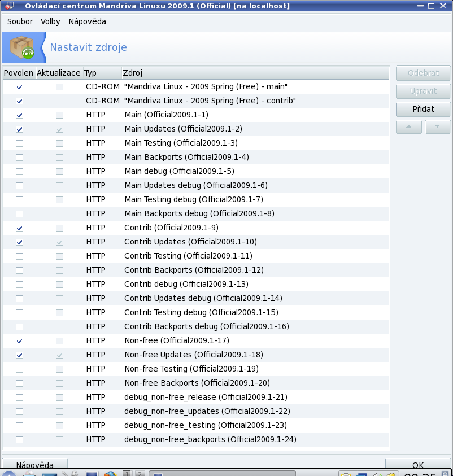Toggle Aktualizace checkbox for Main Updates (Official2009.1-2)
This screenshot has height=476, width=453.
tap(59, 129)
